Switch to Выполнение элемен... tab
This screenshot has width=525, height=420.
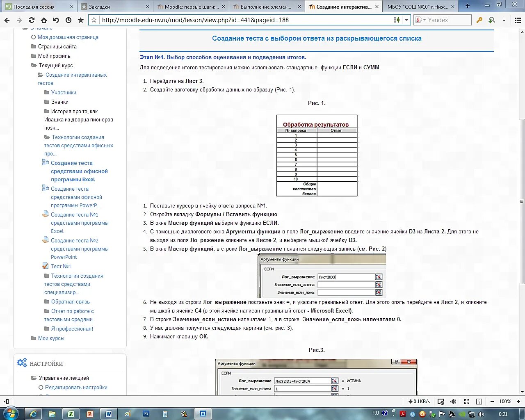coord(266,7)
